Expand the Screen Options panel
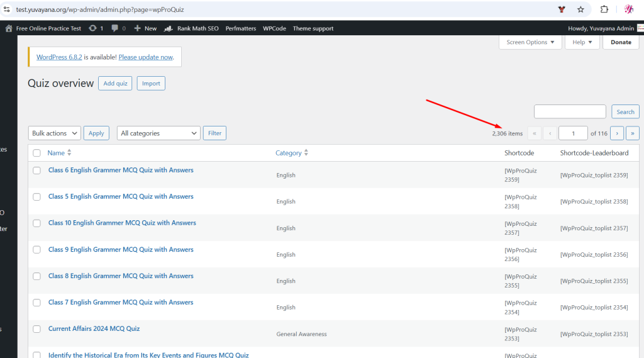 click(530, 42)
